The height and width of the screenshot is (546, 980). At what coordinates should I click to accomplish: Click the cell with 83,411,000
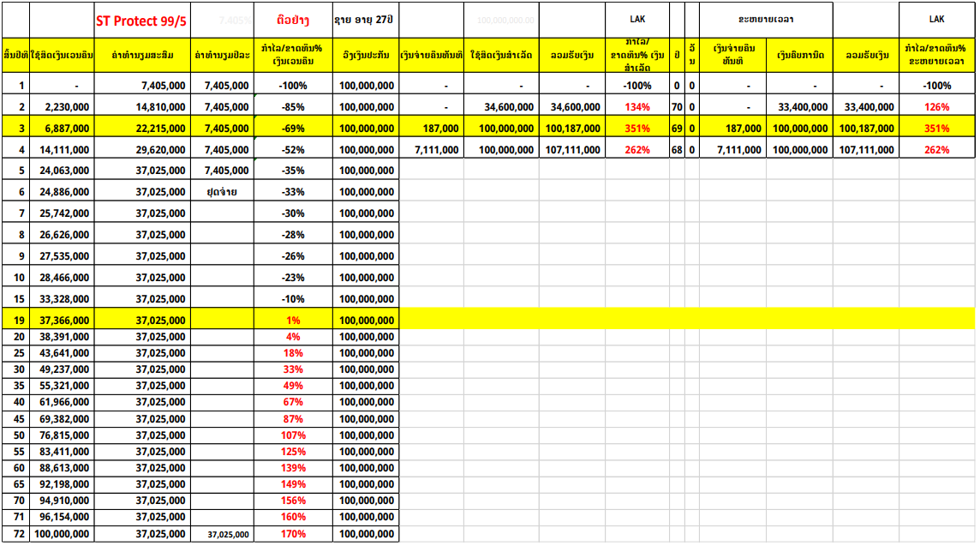pos(62,452)
